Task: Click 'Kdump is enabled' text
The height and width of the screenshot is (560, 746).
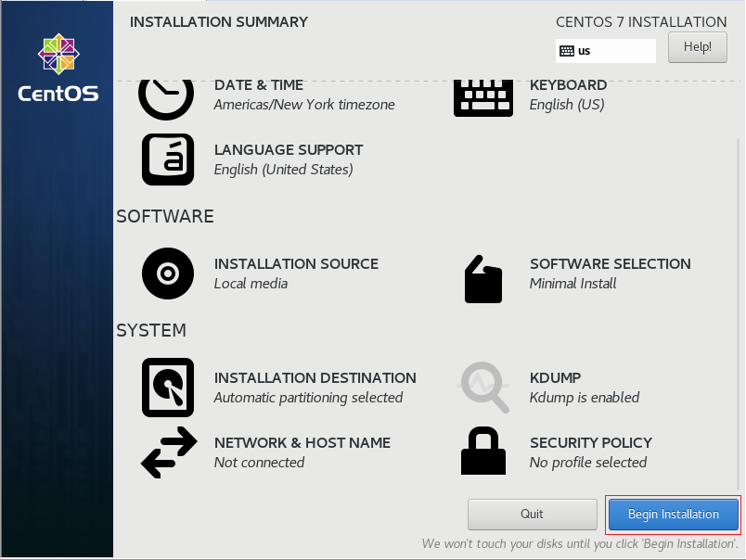Action: point(585,398)
